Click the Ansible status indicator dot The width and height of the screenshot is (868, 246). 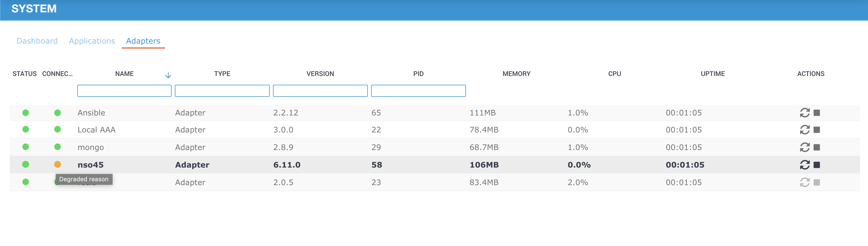tap(25, 112)
